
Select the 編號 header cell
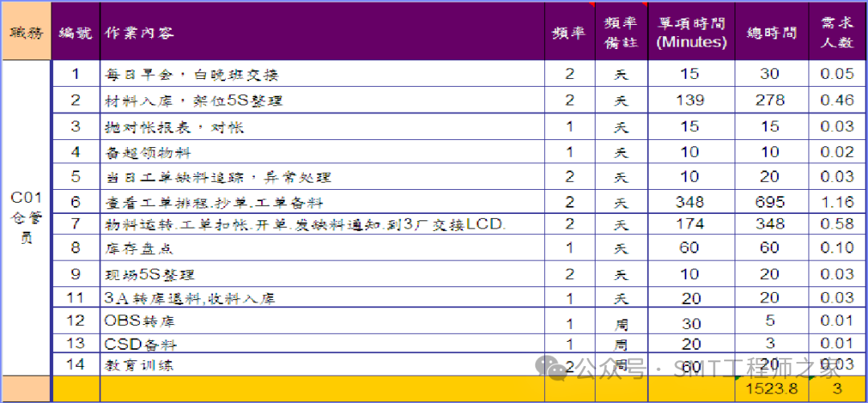coord(76,33)
